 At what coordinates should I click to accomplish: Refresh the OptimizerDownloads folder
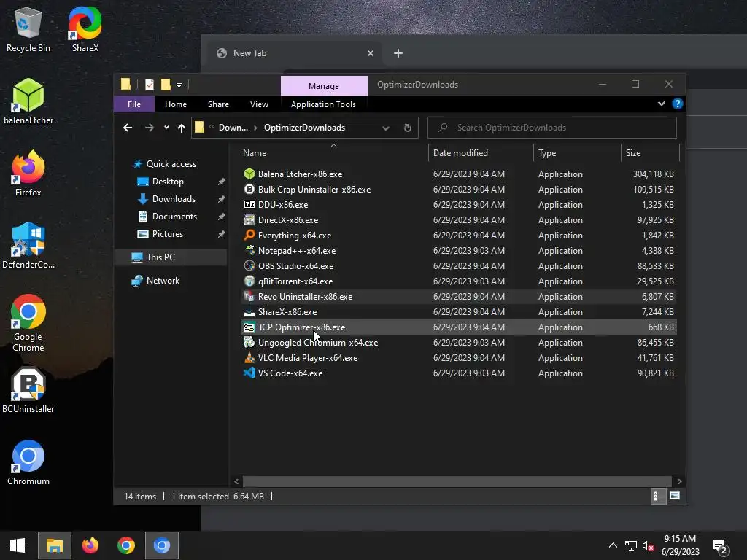tap(407, 128)
